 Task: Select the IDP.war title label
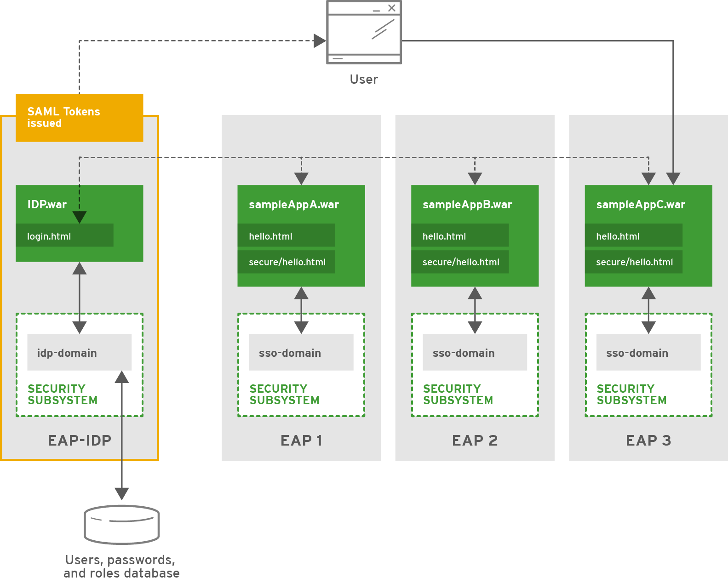47,205
